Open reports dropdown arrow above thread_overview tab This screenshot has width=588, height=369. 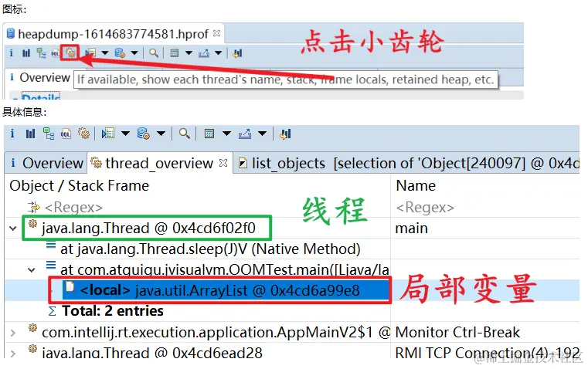pyautogui.click(x=125, y=134)
